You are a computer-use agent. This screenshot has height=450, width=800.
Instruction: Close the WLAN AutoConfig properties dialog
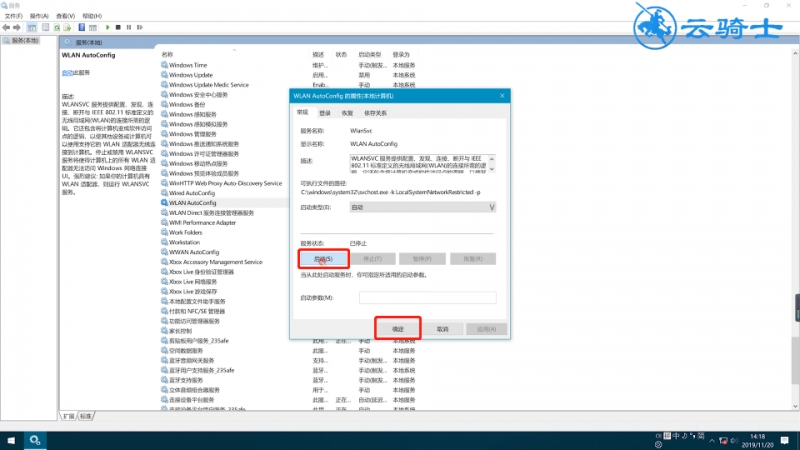[x=502, y=95]
